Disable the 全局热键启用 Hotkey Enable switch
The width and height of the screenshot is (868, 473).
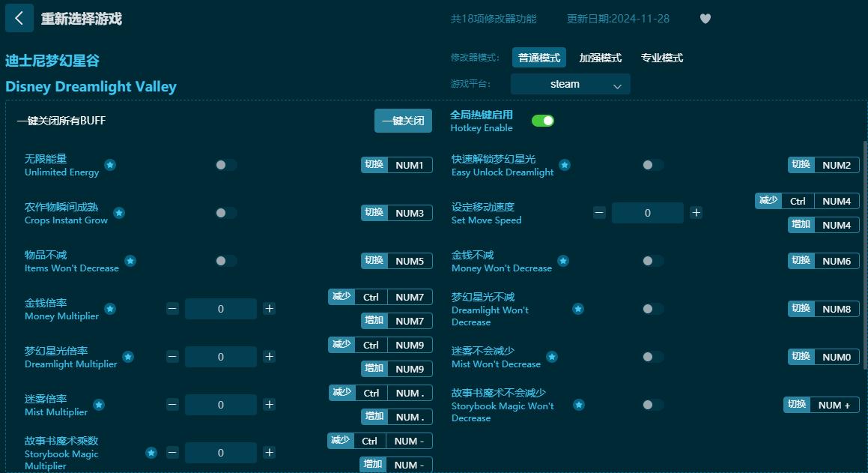[x=542, y=119]
